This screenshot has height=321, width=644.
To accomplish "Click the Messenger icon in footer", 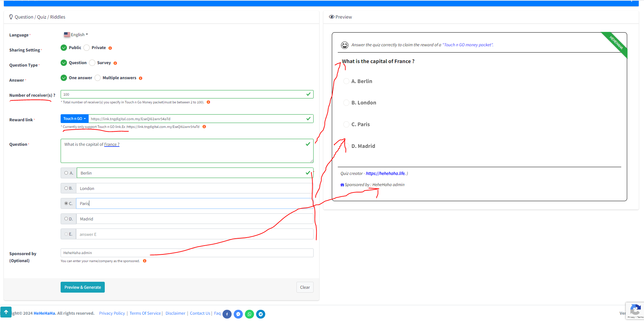I will [x=238, y=314].
